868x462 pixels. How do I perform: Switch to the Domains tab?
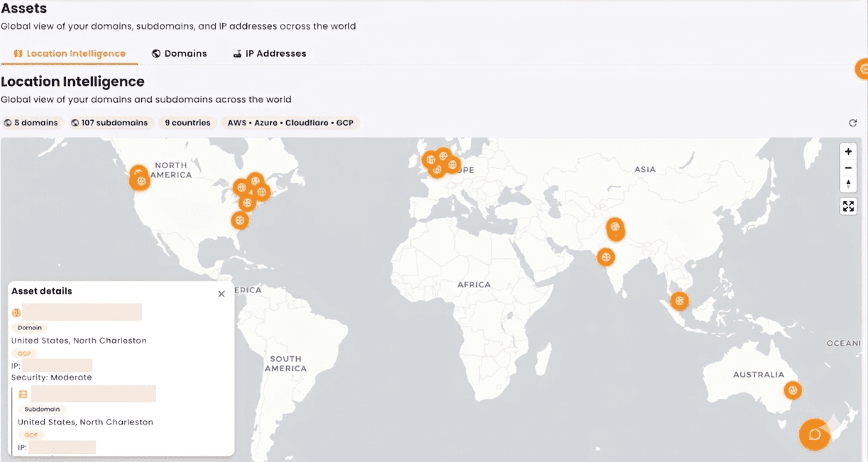pyautogui.click(x=179, y=53)
